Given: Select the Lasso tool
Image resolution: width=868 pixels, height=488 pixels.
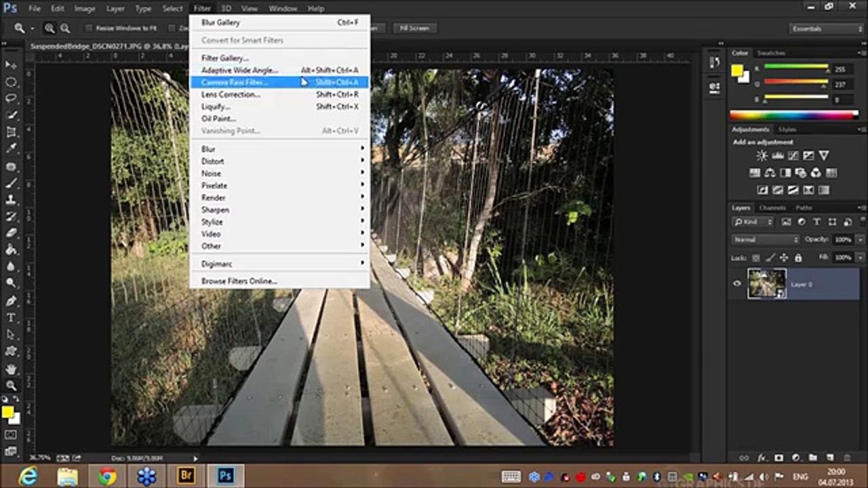Looking at the screenshot, I should click(11, 99).
